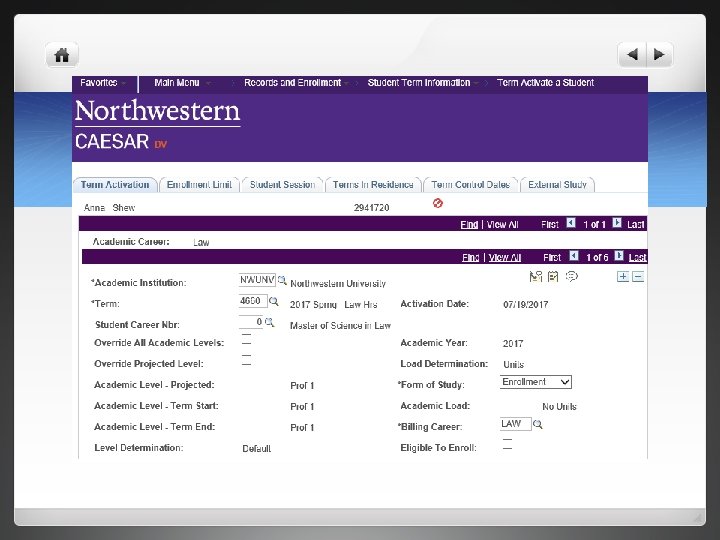Screen dimensions: 720x540
Task: Click First link in term row header
Action: pyautogui.click(x=552, y=258)
